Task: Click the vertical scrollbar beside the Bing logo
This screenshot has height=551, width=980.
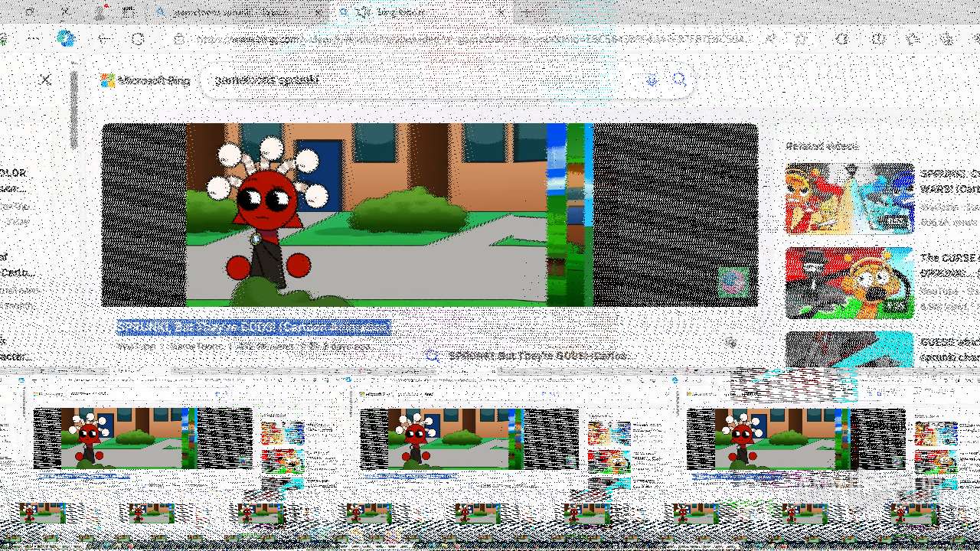Action: [73, 110]
